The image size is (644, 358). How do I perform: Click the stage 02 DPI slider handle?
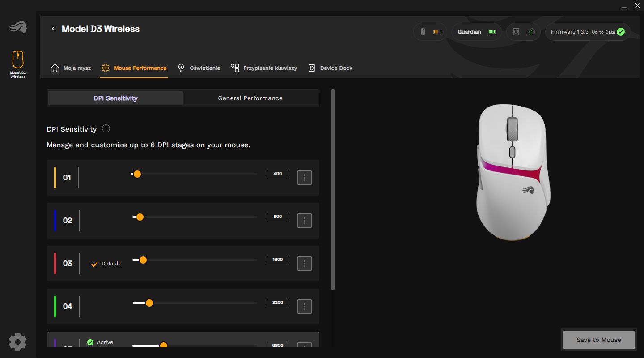pos(140,217)
